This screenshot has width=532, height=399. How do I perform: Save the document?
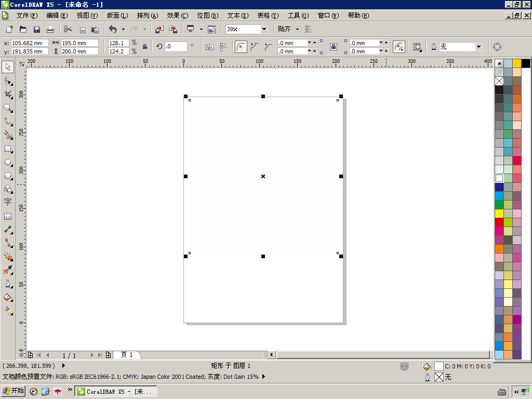(x=37, y=29)
